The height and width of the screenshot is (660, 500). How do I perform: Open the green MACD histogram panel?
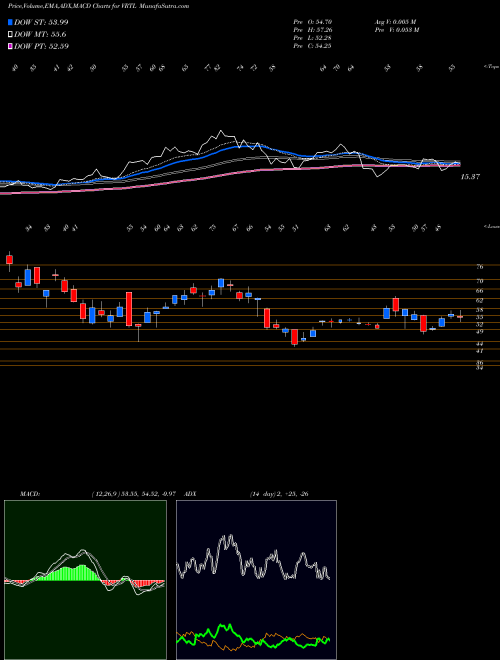click(x=85, y=580)
